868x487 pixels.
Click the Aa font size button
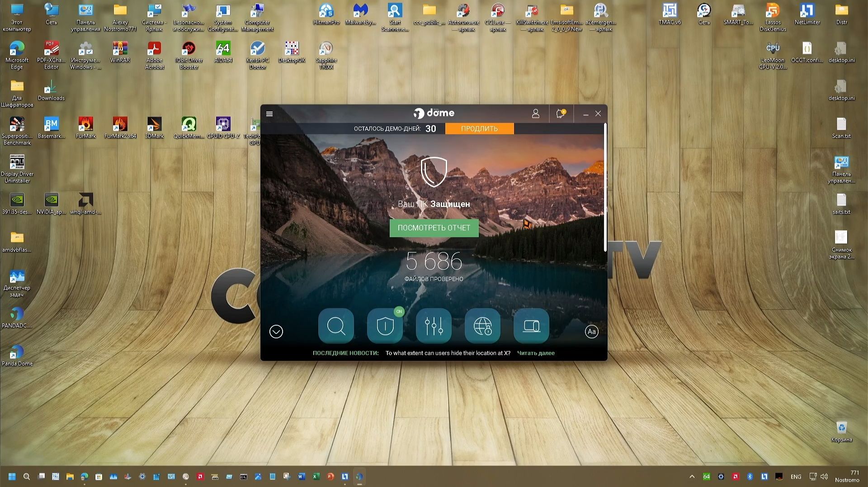coord(591,332)
